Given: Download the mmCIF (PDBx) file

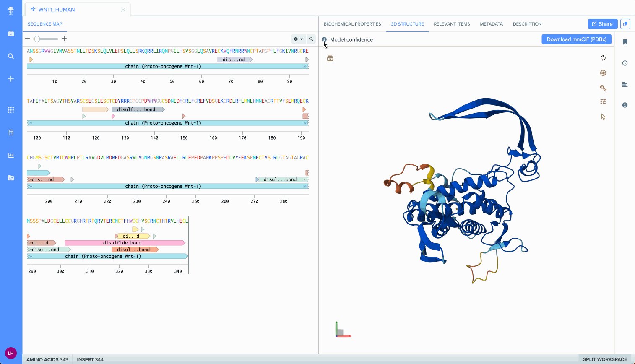Looking at the screenshot, I should [576, 39].
